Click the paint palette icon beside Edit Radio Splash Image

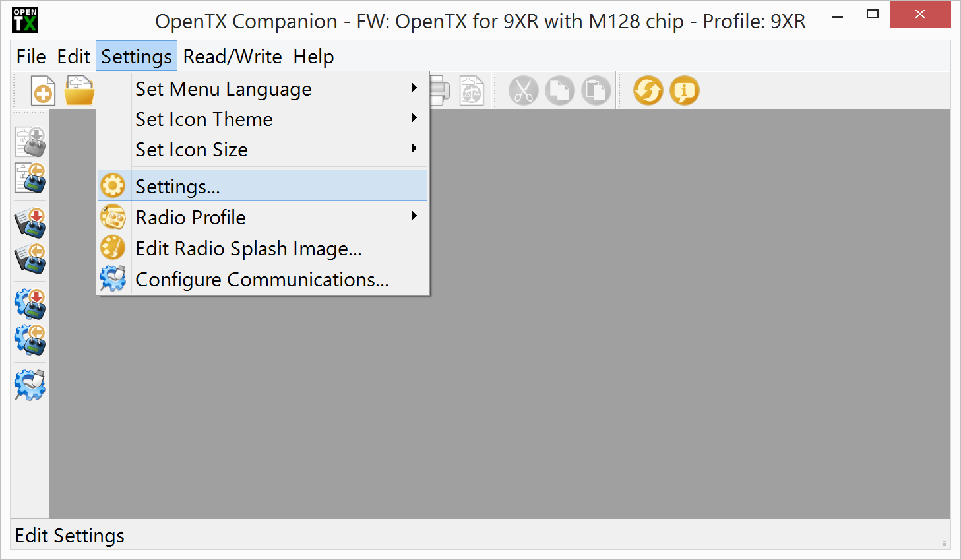[x=113, y=248]
